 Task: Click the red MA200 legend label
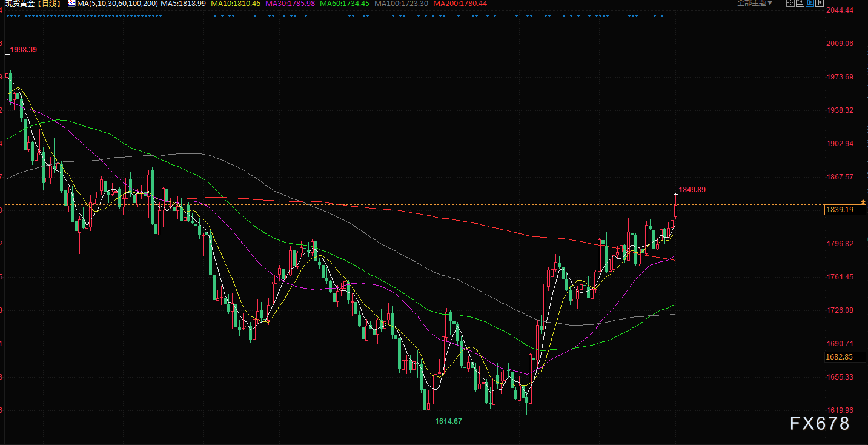(460, 4)
